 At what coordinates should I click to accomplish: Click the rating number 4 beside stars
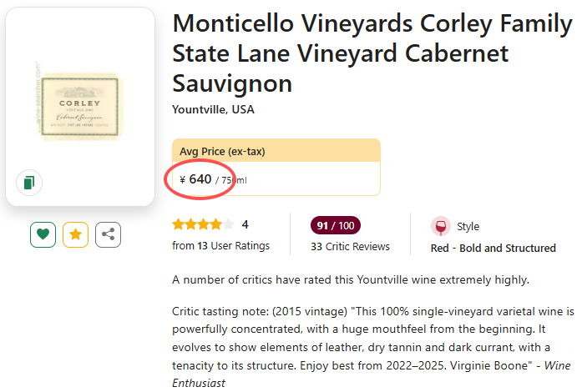coord(245,224)
